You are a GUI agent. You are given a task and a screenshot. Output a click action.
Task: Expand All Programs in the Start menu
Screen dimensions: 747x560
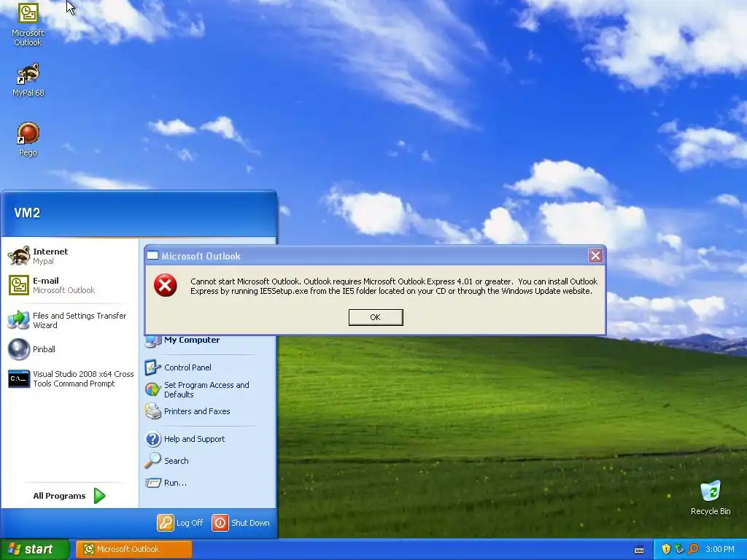click(x=69, y=496)
